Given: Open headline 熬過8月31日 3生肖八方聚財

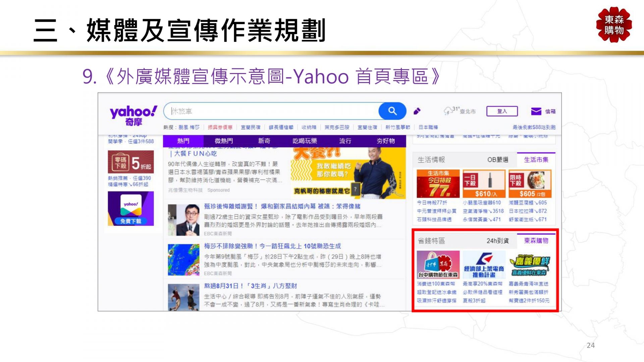Looking at the screenshot, I should point(251,286).
